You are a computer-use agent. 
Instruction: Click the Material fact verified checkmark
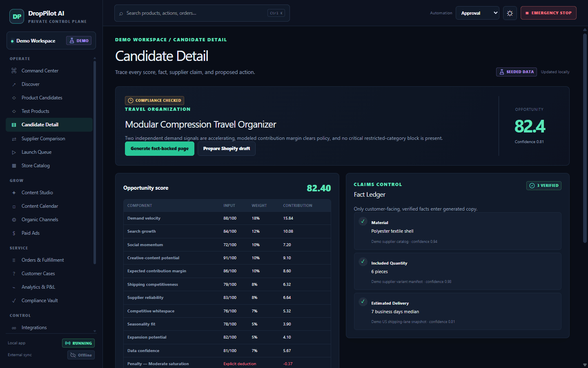pyautogui.click(x=363, y=221)
